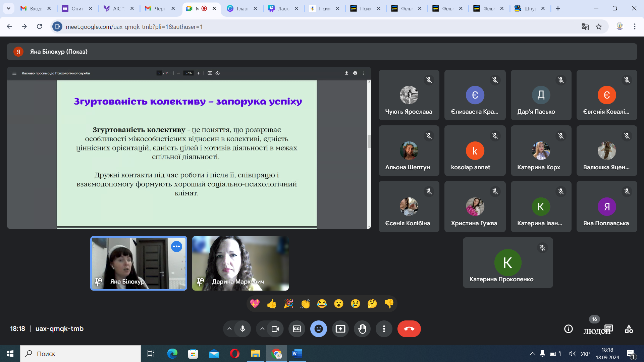The width and height of the screenshot is (644, 362).
Task: Send the clapping hands reaction
Action: tap(305, 304)
